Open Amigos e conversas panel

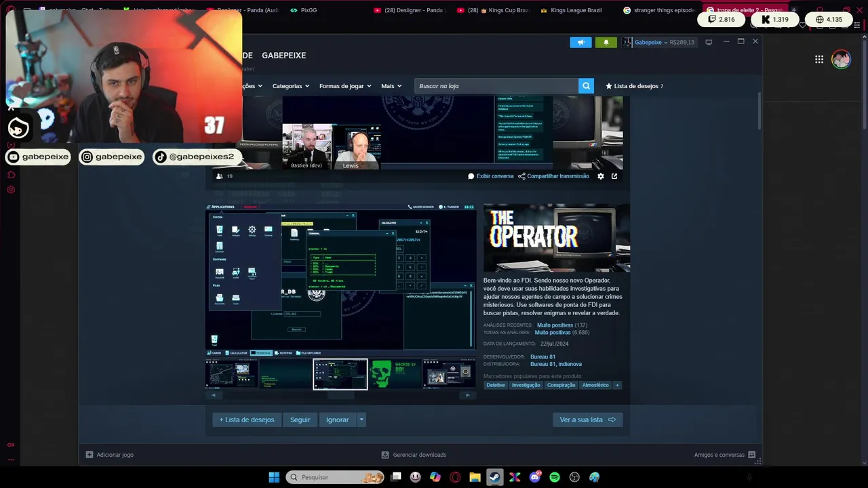[x=725, y=455]
